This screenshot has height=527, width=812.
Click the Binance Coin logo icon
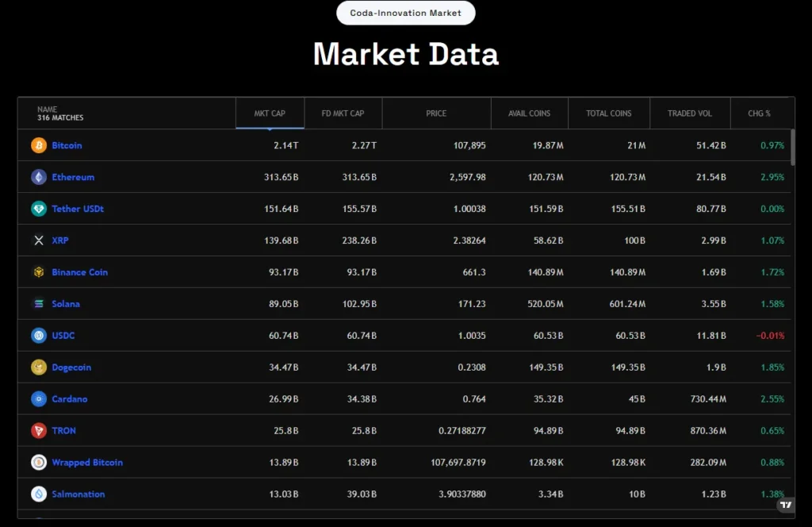[x=38, y=272]
